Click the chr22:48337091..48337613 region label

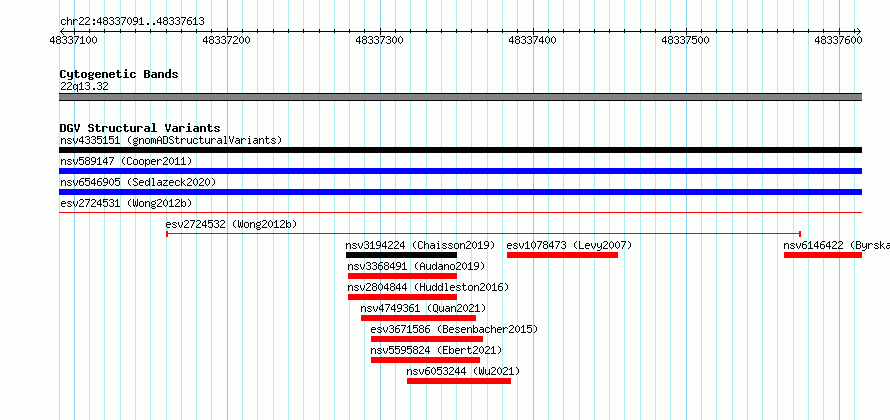(x=132, y=22)
